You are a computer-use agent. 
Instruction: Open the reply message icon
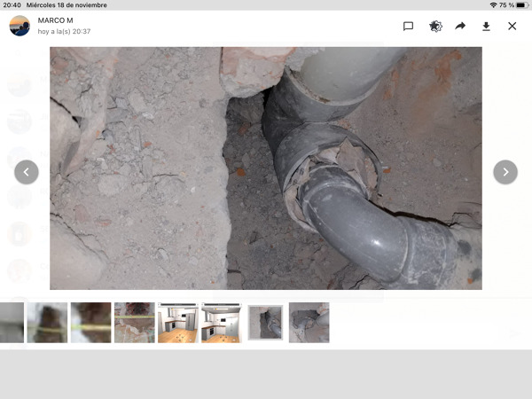click(408, 27)
